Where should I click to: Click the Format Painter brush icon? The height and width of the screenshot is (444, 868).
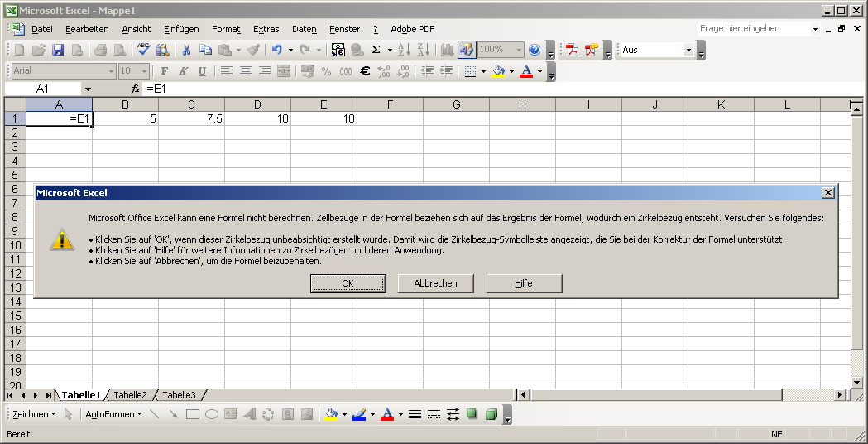[x=253, y=50]
